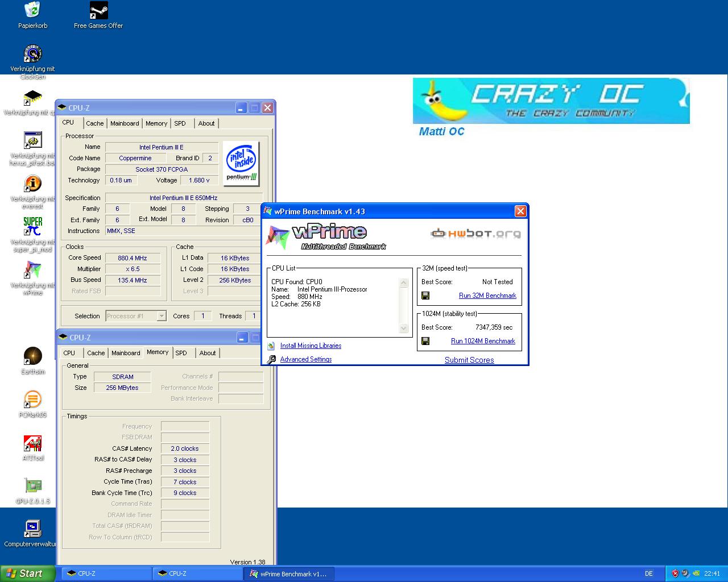Click the Best Score 7347,359 sec value
Image resolution: width=728 pixels, height=582 pixels.
pos(494,327)
